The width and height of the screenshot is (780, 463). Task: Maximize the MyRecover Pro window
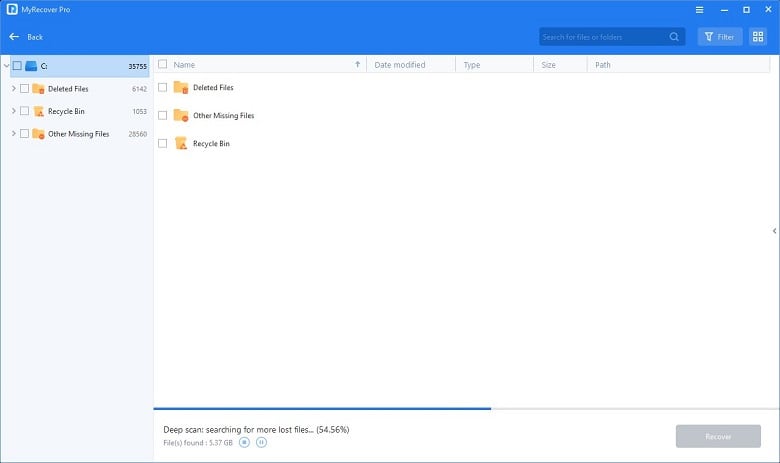[746, 9]
